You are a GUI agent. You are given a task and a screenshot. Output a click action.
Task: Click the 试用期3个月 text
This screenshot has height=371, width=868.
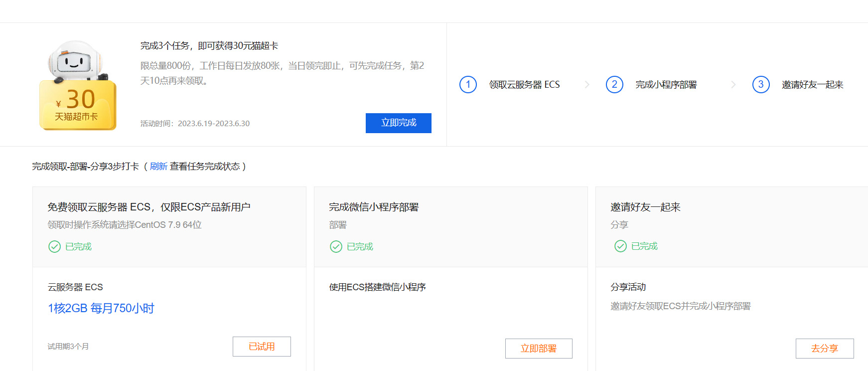point(68,347)
